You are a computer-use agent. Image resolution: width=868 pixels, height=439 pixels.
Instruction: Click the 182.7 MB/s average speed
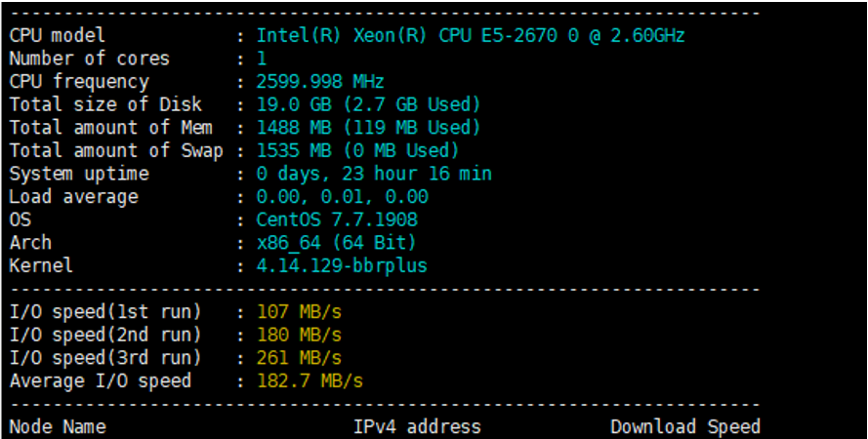(x=310, y=380)
